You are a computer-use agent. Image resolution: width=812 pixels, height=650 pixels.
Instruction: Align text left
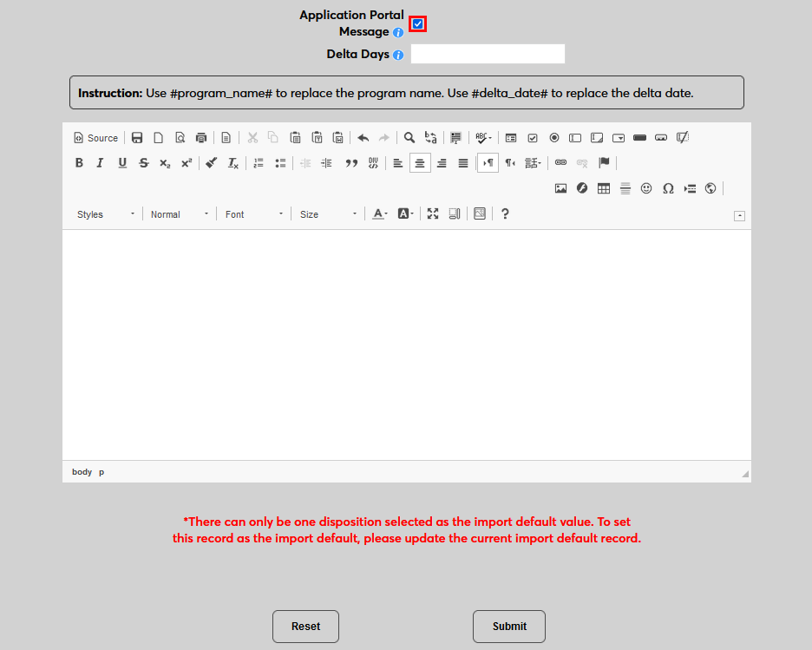point(397,162)
